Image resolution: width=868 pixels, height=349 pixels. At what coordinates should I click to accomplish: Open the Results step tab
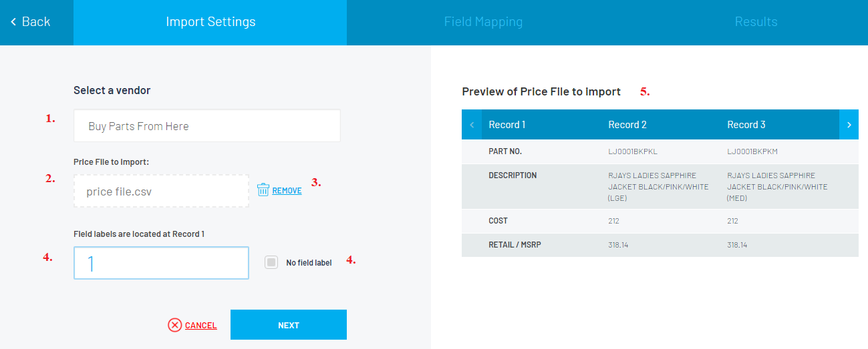pyautogui.click(x=756, y=22)
